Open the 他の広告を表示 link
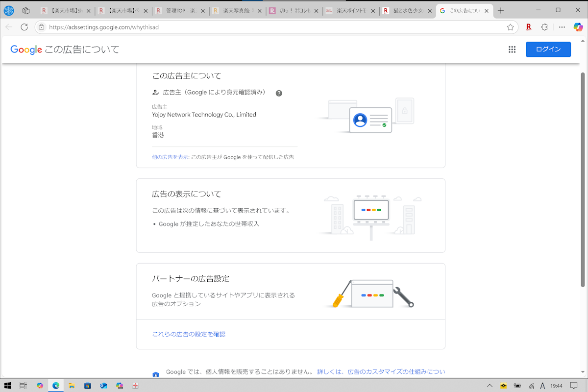Image resolution: width=588 pixels, height=392 pixels. (x=170, y=157)
